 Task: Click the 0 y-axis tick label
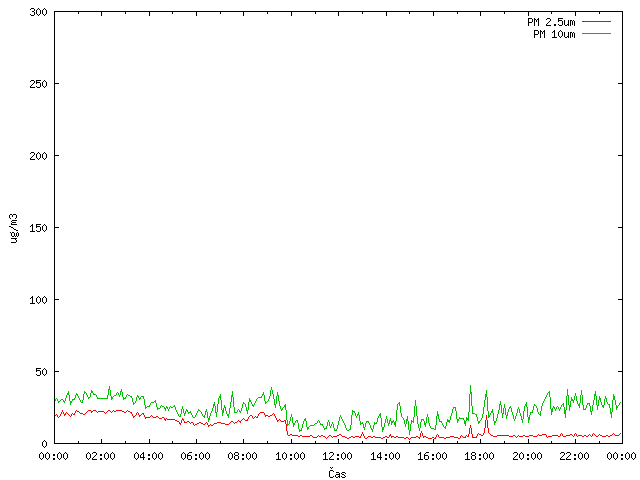point(44,444)
